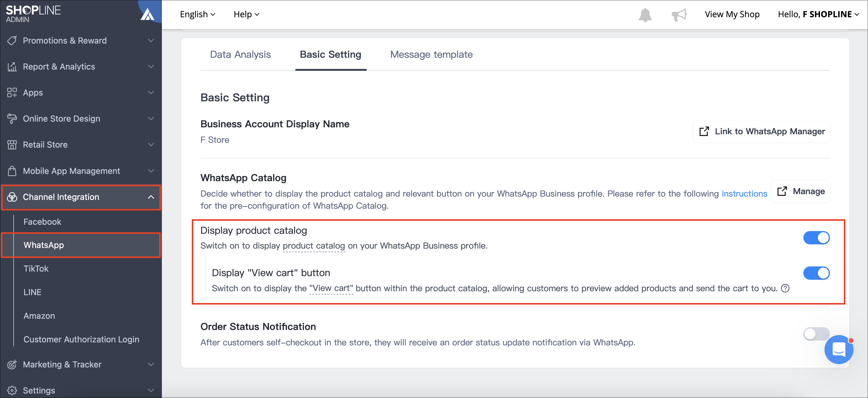Click the help question mark next to View cart description
Image resolution: width=868 pixels, height=398 pixels.
point(785,289)
